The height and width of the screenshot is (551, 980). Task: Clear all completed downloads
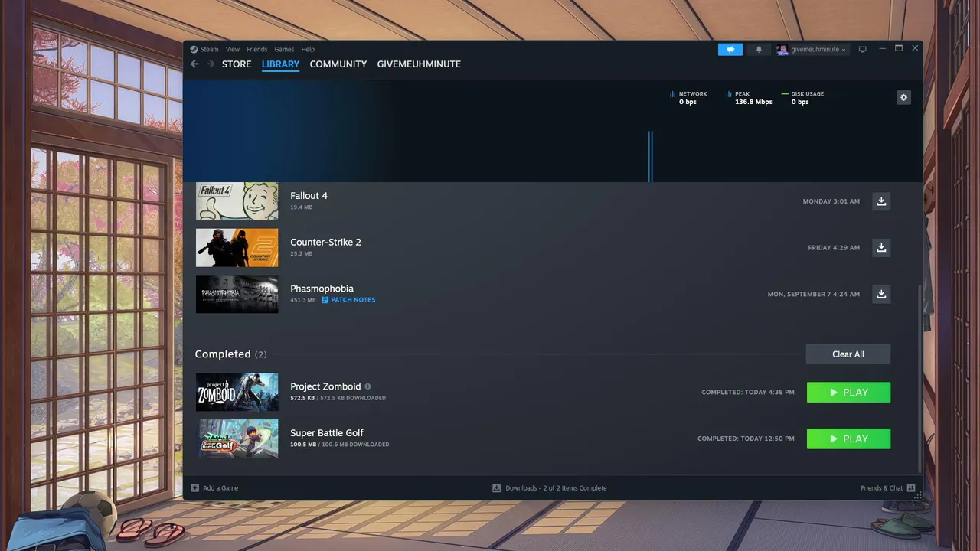[x=848, y=354]
